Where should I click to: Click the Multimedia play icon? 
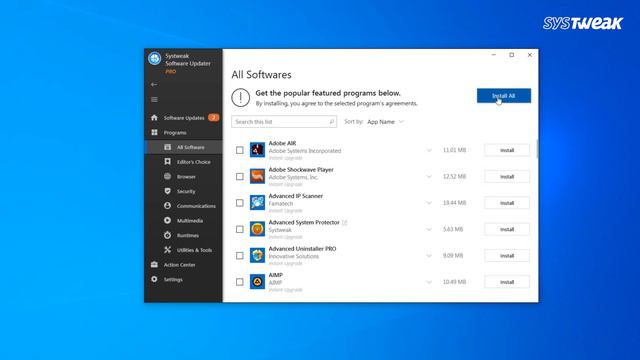coord(168,220)
